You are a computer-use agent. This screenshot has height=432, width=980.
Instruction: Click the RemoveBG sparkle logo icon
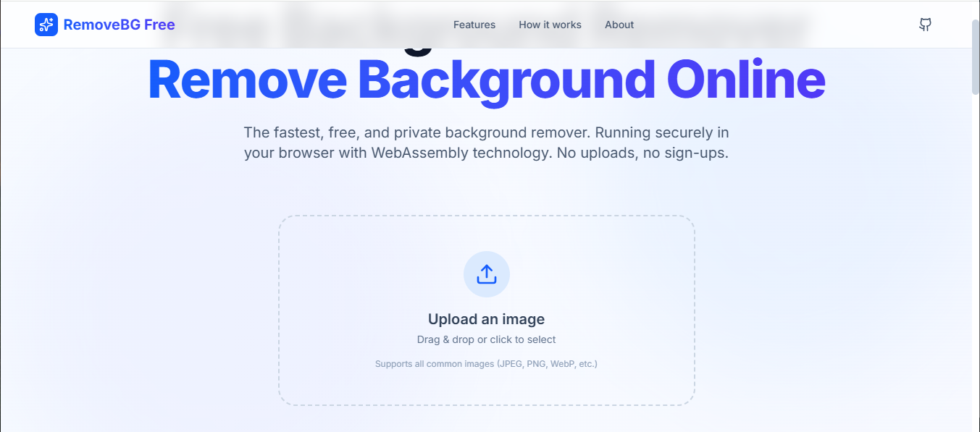[x=46, y=25]
